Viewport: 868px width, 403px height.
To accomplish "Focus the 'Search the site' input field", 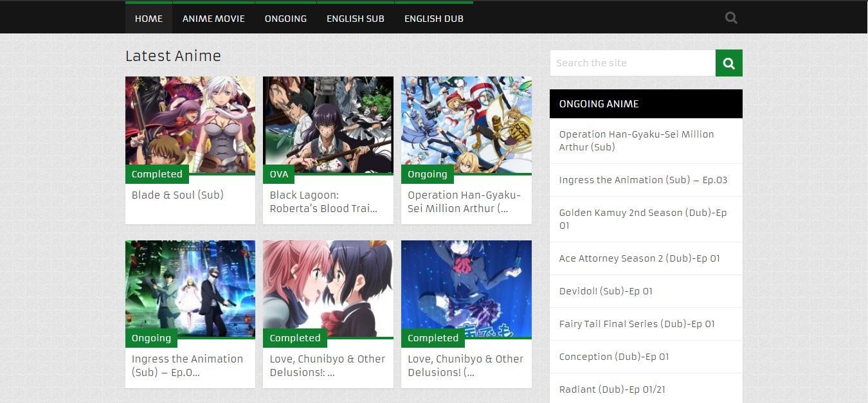I will tap(633, 63).
